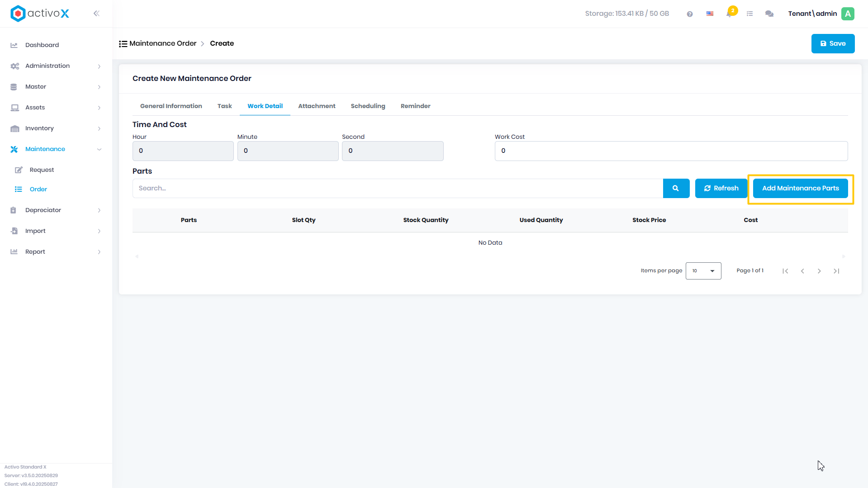Open the chat messages icon

pos(769,14)
